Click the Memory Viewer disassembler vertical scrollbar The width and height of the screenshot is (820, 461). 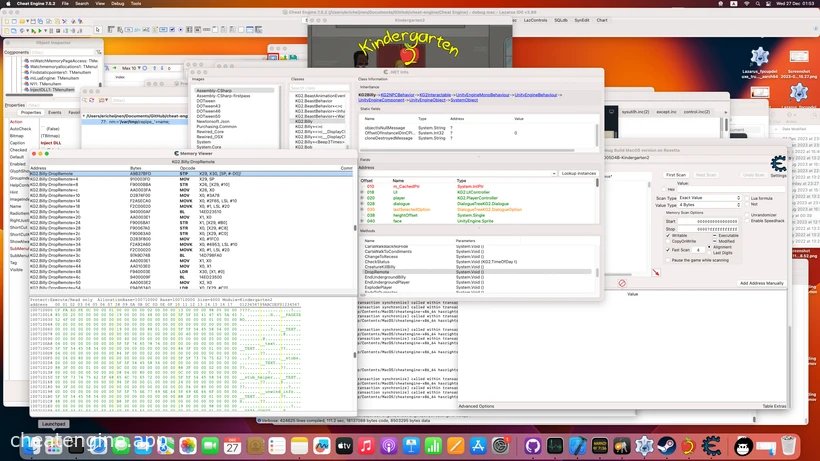355,228
